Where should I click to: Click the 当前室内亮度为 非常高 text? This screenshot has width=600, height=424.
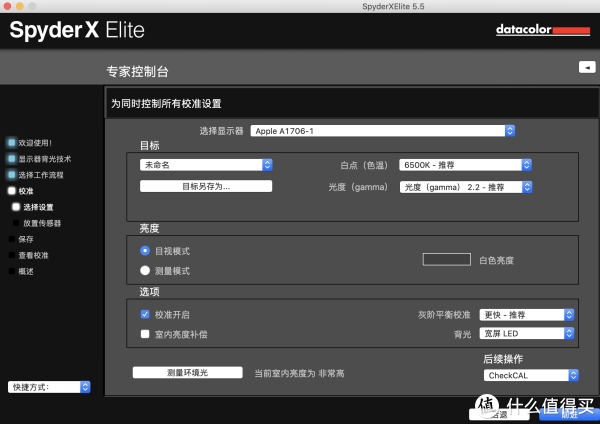[x=299, y=373]
